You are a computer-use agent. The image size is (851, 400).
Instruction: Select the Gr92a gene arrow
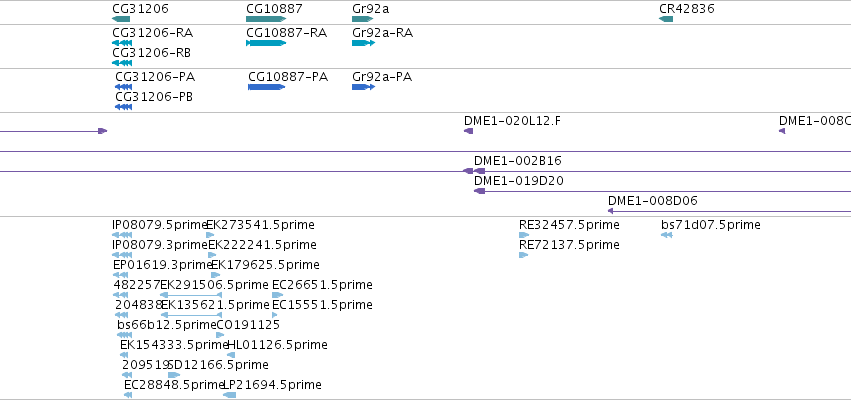pos(363,19)
